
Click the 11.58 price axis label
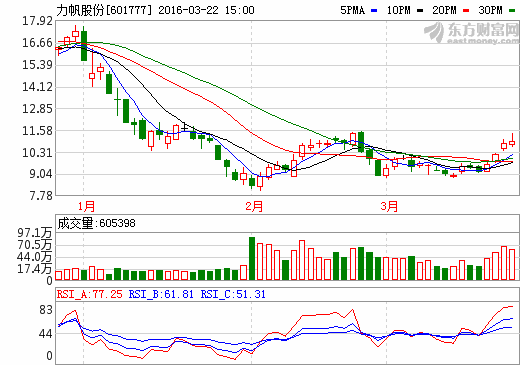(37, 131)
